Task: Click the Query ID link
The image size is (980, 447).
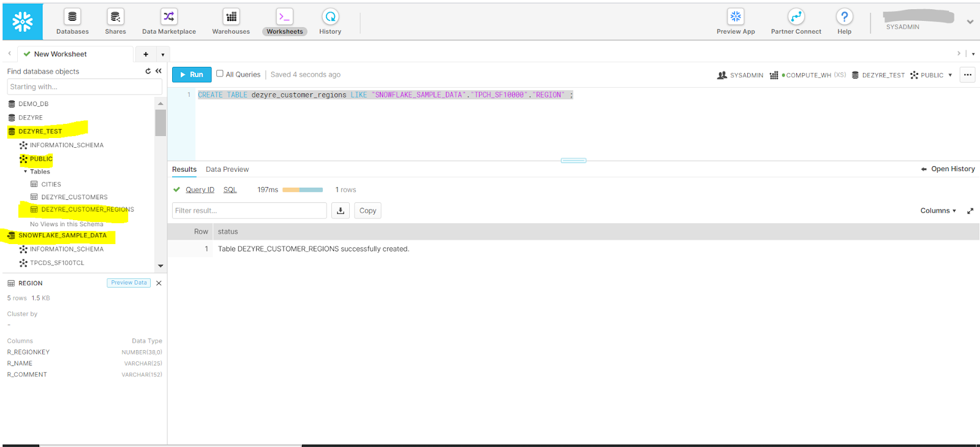Action: [200, 190]
